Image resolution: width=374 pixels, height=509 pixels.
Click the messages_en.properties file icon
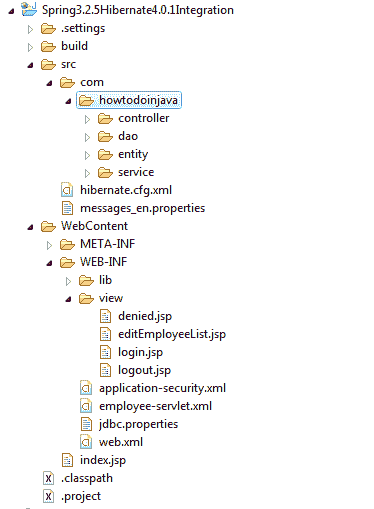coord(67,208)
